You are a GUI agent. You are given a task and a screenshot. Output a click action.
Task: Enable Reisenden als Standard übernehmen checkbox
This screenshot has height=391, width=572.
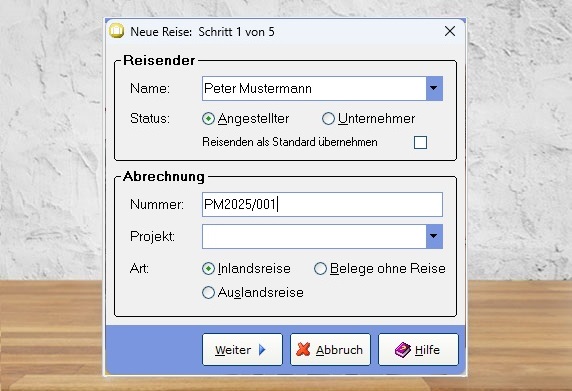pos(420,142)
